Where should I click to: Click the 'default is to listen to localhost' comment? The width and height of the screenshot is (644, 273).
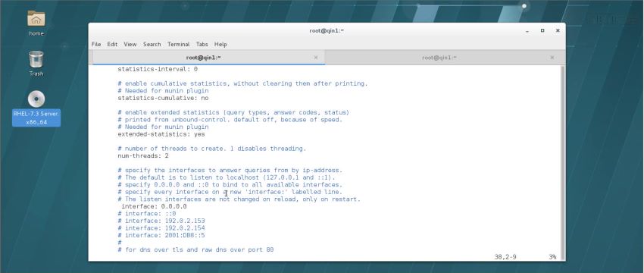[x=227, y=177]
